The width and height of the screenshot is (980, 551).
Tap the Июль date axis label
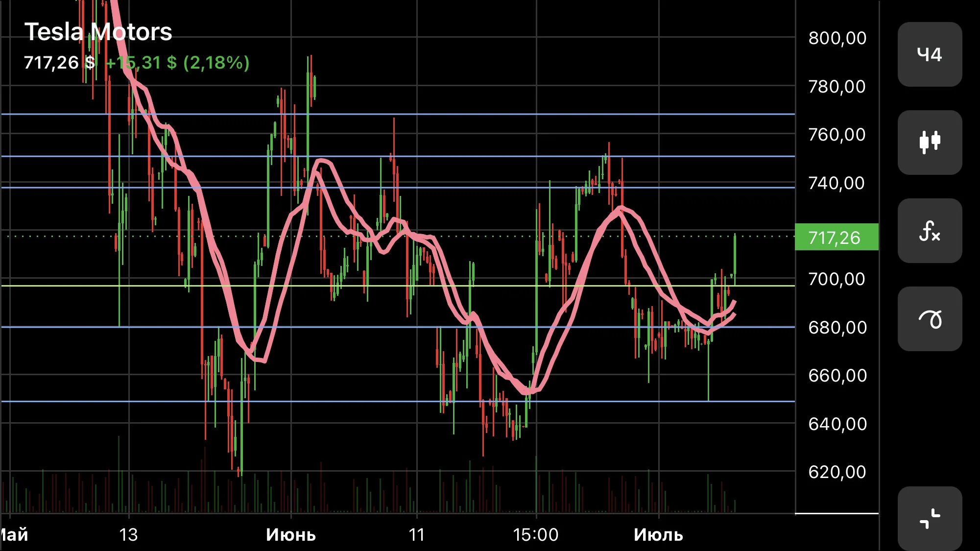point(658,535)
